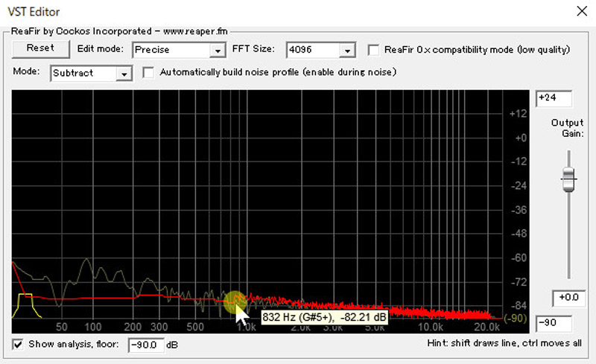Click the yellow highlighted point on the curve
596x364 pixels.
(x=234, y=301)
